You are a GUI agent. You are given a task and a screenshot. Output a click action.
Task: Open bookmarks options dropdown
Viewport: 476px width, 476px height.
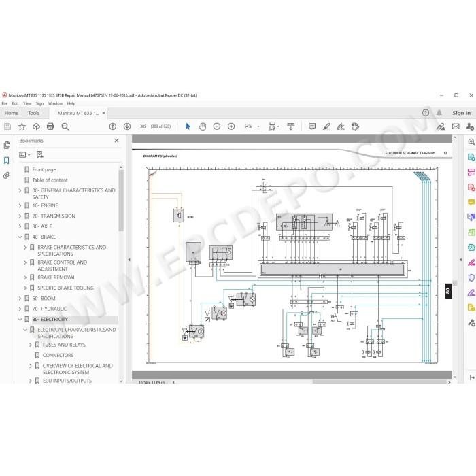coord(24,155)
